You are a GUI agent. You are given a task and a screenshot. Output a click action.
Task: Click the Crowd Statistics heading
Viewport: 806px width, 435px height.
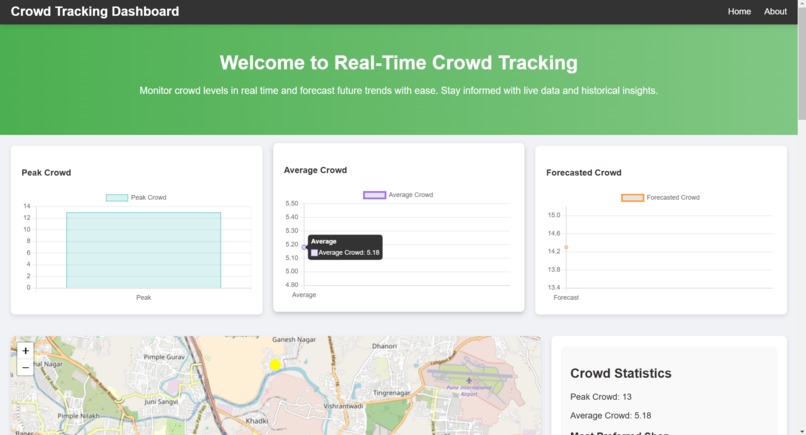click(620, 373)
